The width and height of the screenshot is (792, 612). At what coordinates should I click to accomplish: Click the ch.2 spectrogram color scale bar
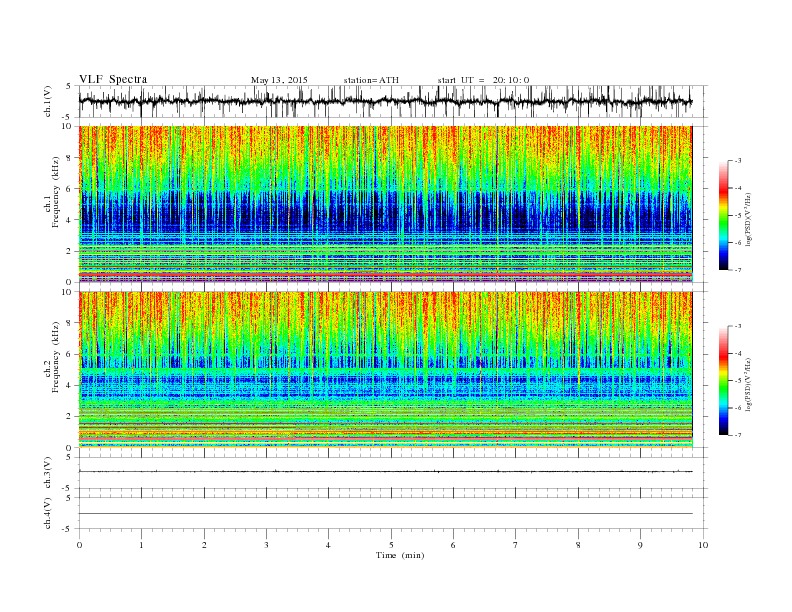(x=723, y=380)
